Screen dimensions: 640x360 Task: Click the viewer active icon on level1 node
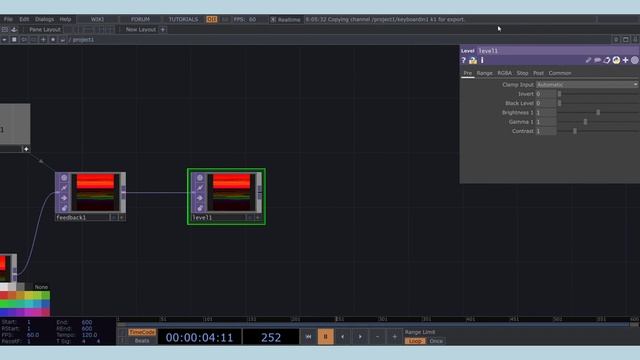[x=200, y=178]
